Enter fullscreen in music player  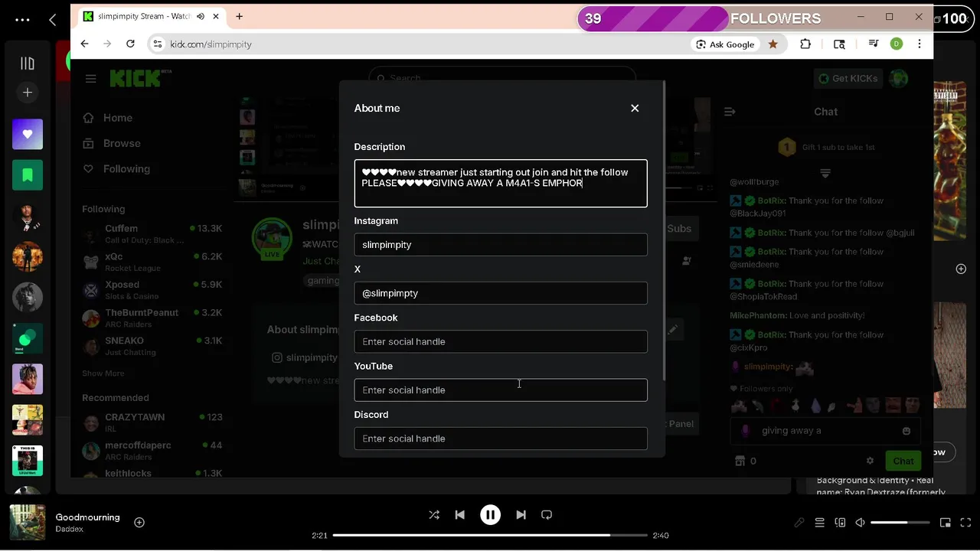[x=965, y=523]
